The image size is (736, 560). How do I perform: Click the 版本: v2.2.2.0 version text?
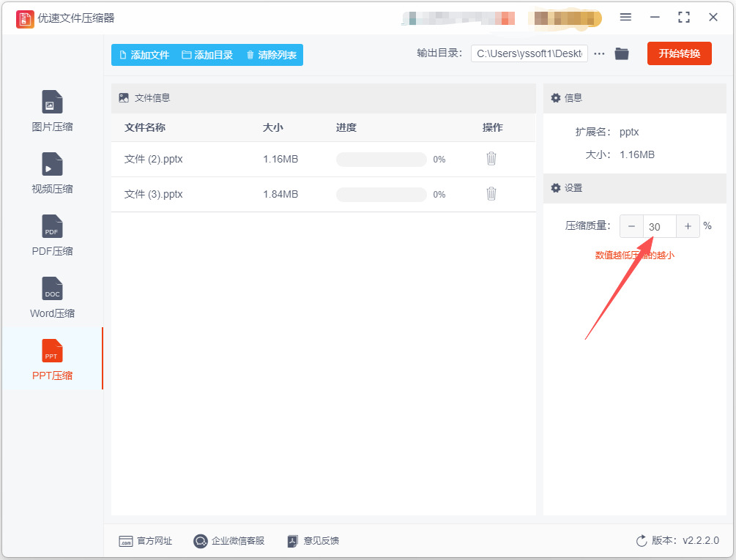click(685, 540)
